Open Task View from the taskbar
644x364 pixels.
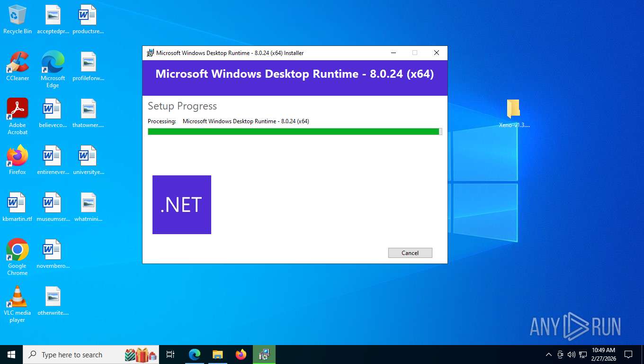(x=170, y=355)
